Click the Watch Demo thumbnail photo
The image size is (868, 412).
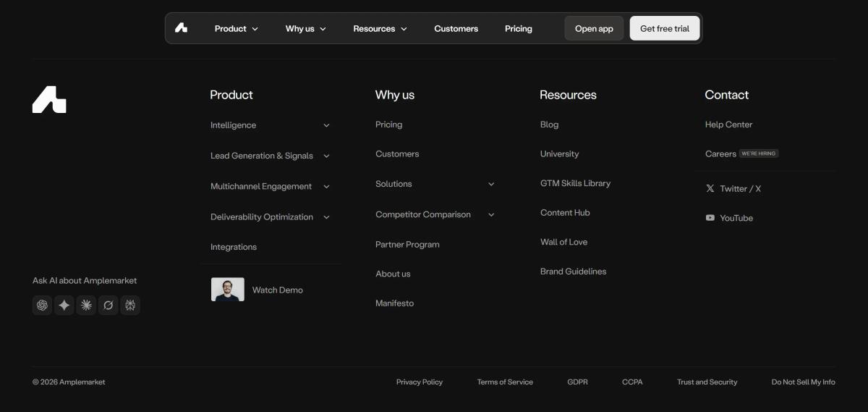click(228, 290)
